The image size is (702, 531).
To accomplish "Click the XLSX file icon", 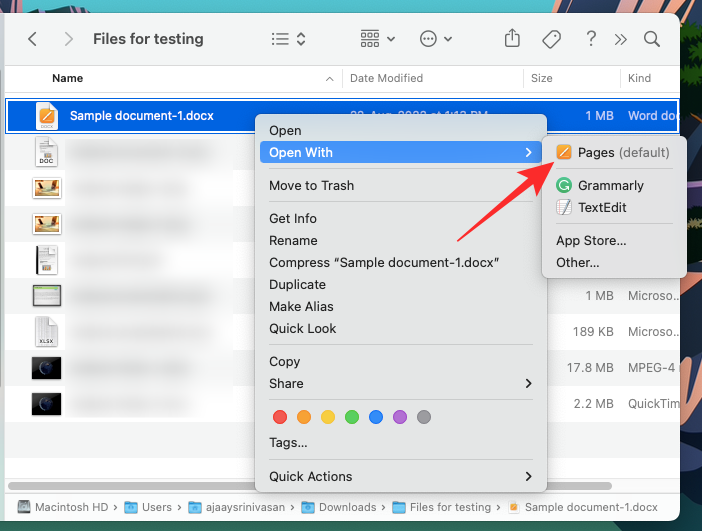I will (47, 331).
